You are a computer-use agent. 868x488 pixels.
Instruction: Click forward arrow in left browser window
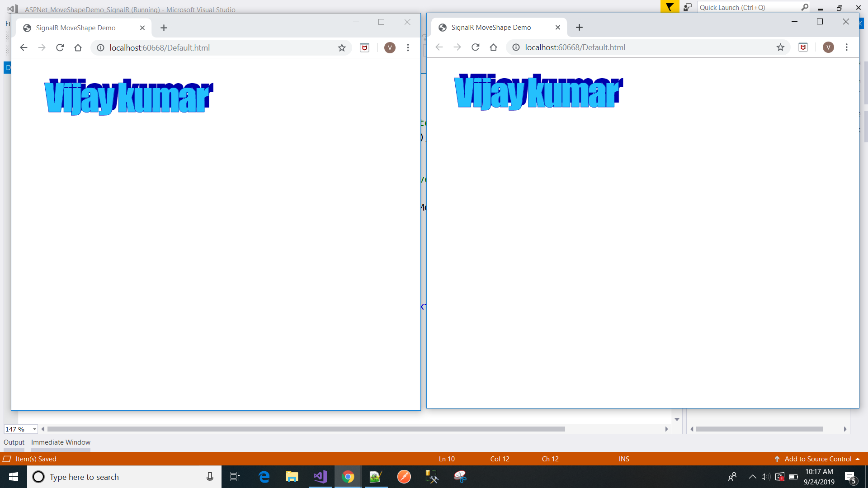pyautogui.click(x=42, y=47)
